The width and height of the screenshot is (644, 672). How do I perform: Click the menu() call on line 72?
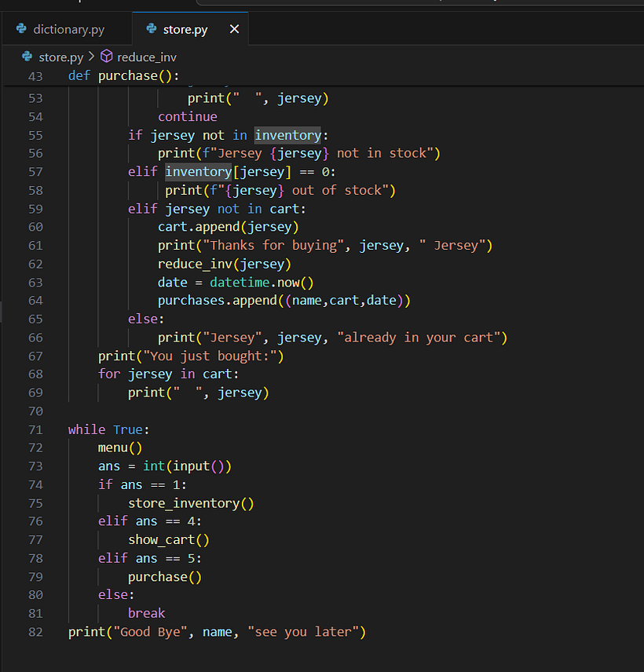120,447
